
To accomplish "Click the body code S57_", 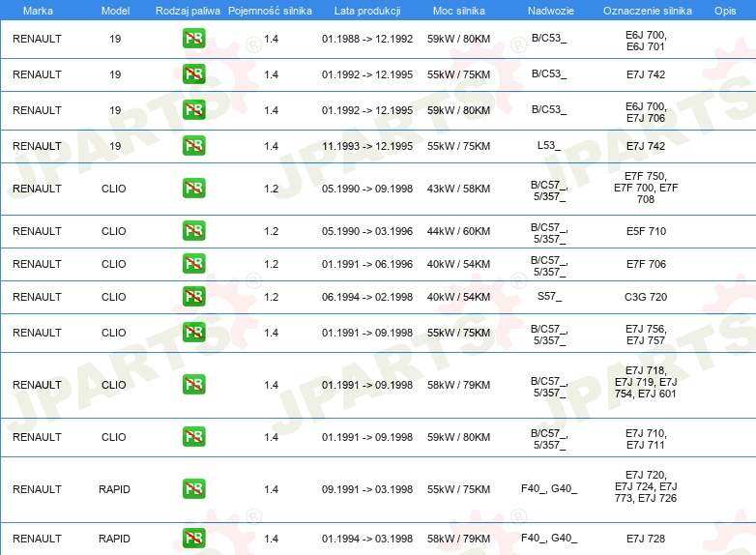I will tap(549, 296).
